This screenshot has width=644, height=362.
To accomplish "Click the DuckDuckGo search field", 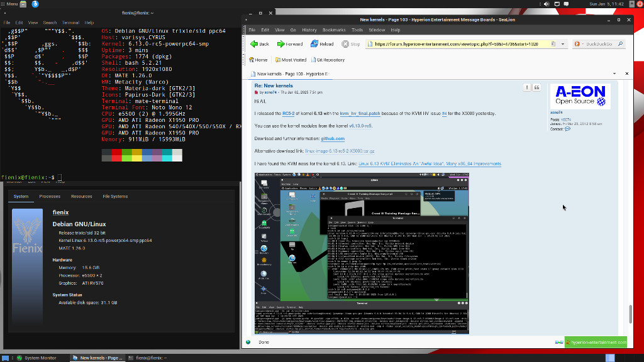I will [x=599, y=44].
